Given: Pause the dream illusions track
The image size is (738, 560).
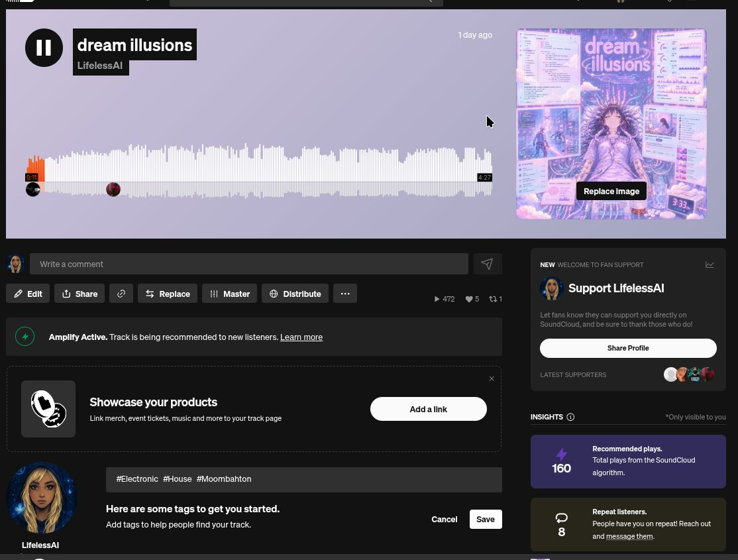Looking at the screenshot, I should (x=44, y=48).
